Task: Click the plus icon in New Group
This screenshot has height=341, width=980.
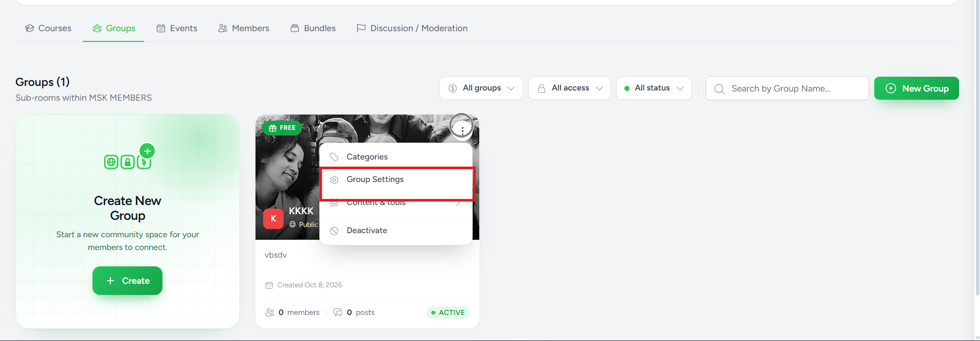Action: click(891, 88)
